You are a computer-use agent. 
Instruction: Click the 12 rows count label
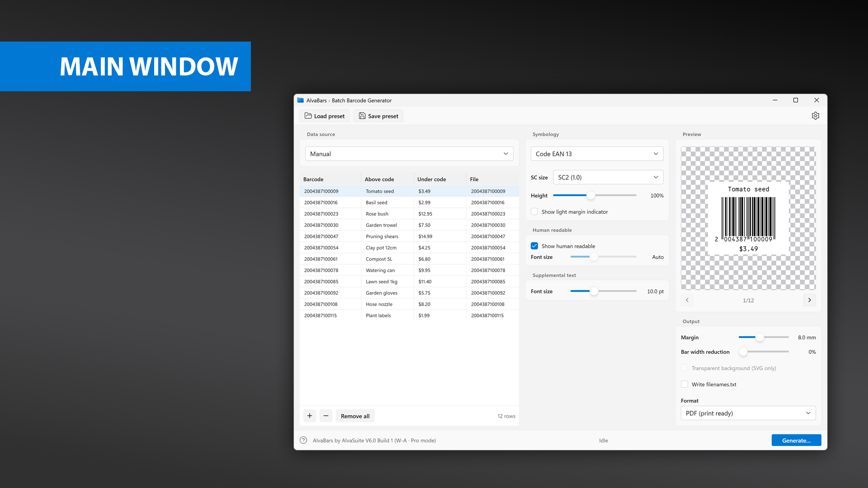click(x=506, y=416)
